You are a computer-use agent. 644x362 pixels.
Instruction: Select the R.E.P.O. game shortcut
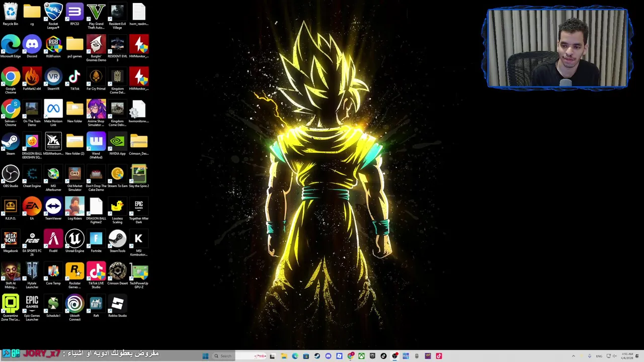[x=11, y=209]
